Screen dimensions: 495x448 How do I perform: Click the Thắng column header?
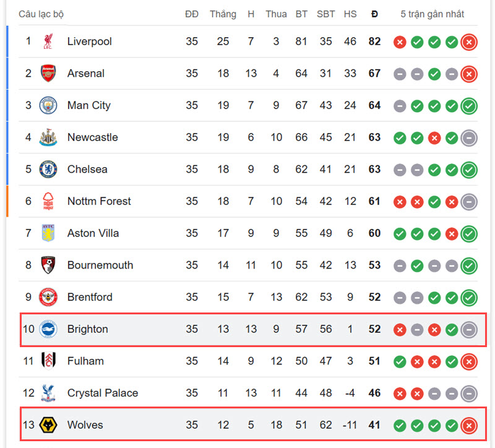pyautogui.click(x=223, y=14)
